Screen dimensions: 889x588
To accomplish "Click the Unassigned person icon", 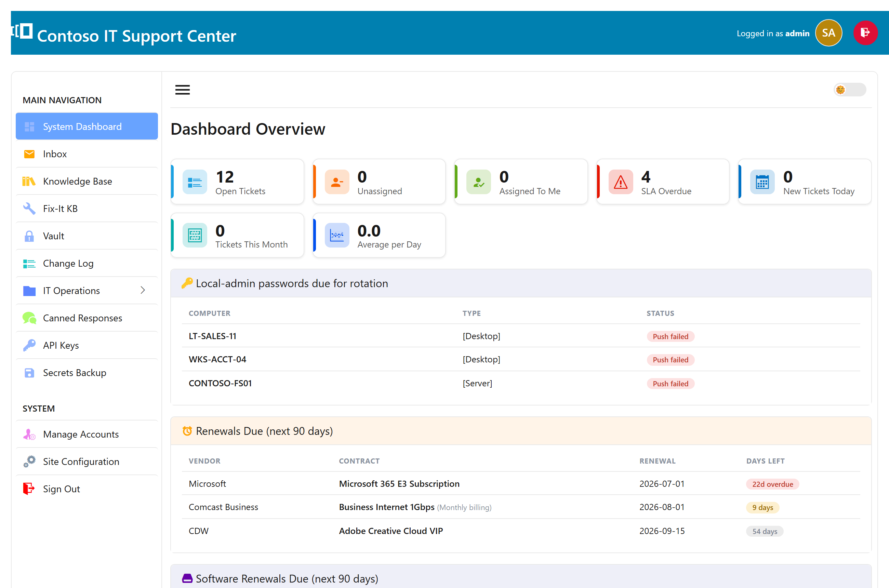I will pos(337,182).
